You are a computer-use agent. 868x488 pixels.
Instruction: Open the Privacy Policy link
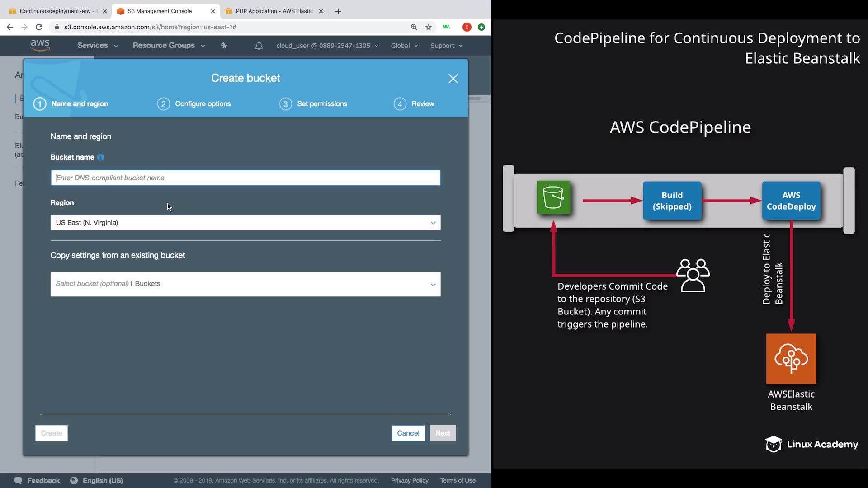(x=410, y=480)
